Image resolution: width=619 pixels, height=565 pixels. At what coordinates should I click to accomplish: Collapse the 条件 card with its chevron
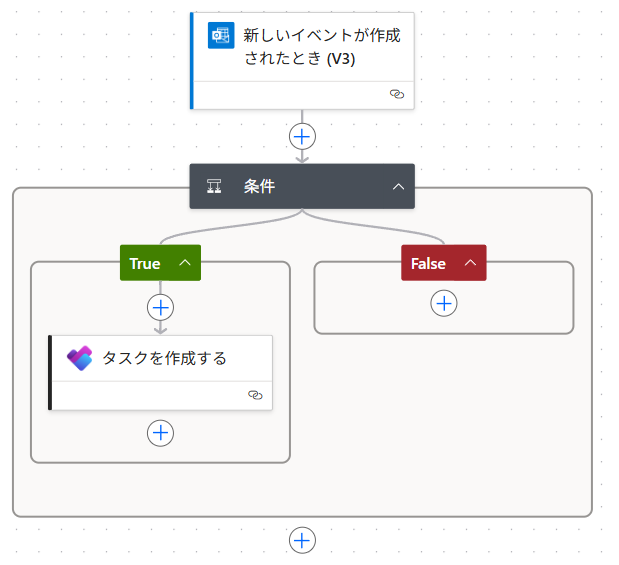(398, 186)
